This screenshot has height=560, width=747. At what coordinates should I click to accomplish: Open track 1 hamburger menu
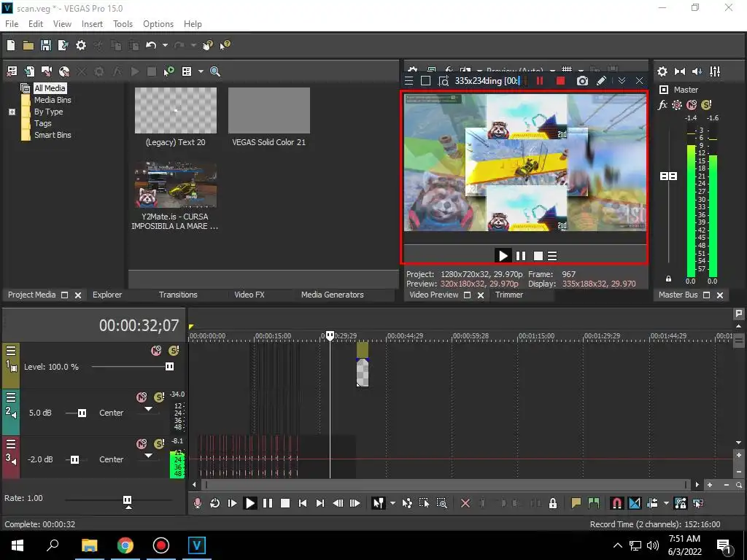(x=11, y=351)
